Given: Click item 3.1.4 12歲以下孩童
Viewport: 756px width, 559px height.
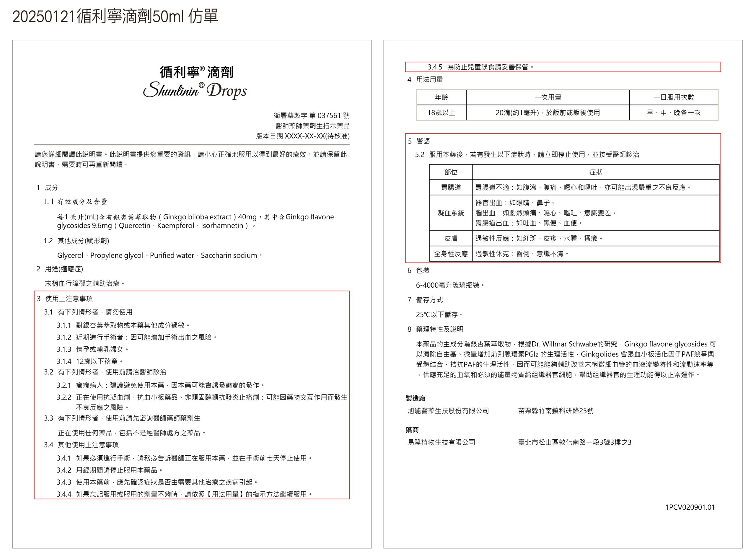Looking at the screenshot, I should [90, 361].
